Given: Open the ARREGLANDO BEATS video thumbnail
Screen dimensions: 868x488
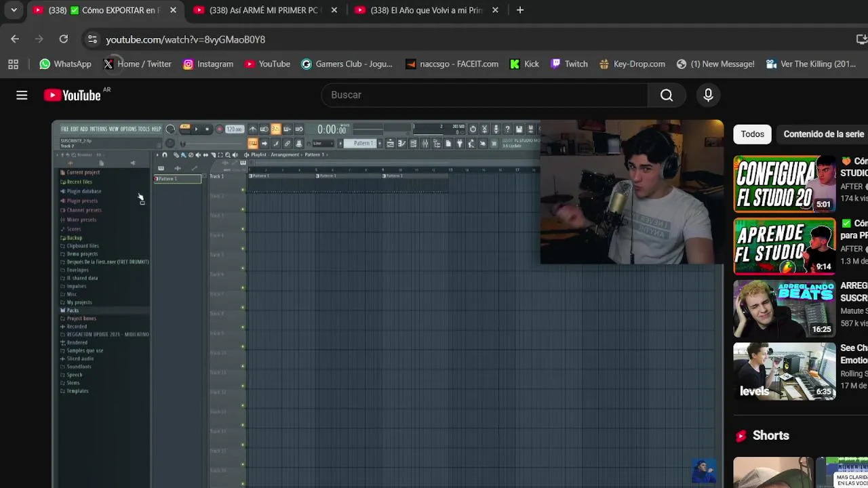Looking at the screenshot, I should pyautogui.click(x=785, y=309).
